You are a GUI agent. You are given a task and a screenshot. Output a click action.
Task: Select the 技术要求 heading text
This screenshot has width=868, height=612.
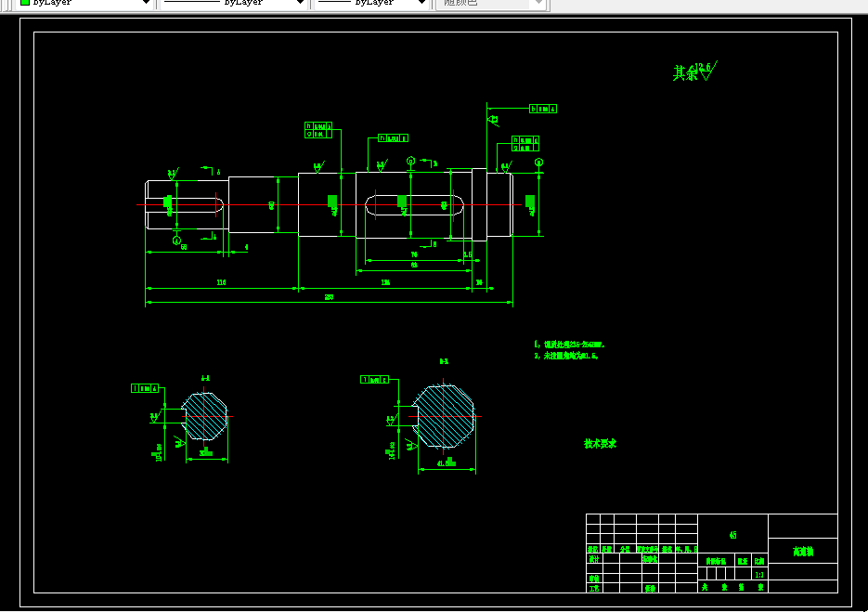point(600,444)
